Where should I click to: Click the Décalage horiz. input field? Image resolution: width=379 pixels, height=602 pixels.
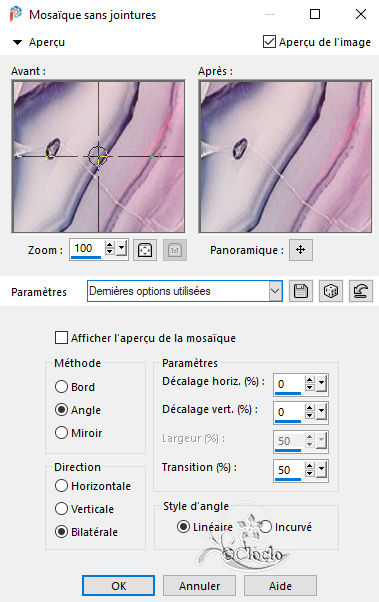(289, 384)
